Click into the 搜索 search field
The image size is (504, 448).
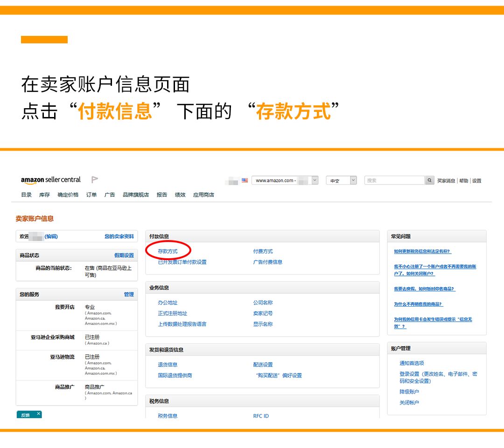point(394,180)
